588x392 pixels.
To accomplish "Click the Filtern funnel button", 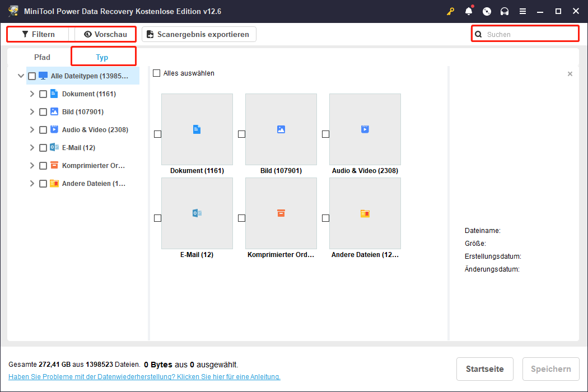I will coord(38,34).
